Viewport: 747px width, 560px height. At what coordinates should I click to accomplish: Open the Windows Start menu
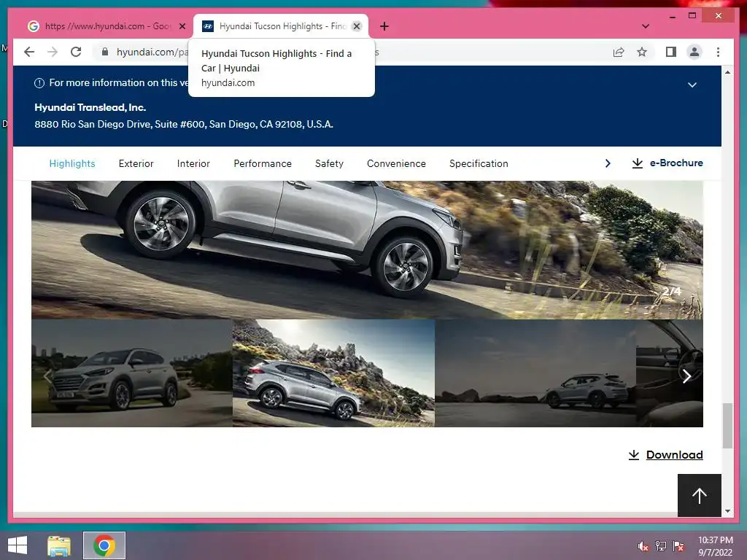pos(18,545)
